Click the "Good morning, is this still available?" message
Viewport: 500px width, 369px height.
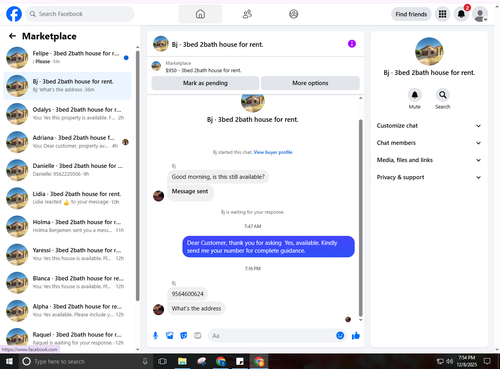pyautogui.click(x=218, y=177)
